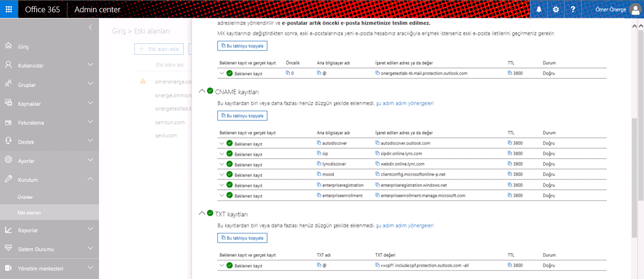Copy the TTL 3600 in the MX row
The height and width of the screenshot is (279, 644).
click(x=510, y=73)
